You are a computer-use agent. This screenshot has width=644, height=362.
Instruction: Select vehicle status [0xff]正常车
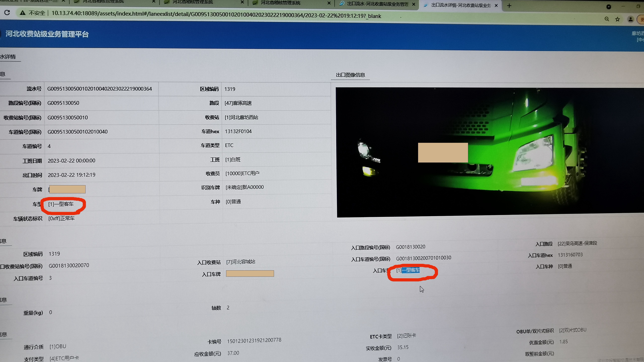pyautogui.click(x=61, y=218)
